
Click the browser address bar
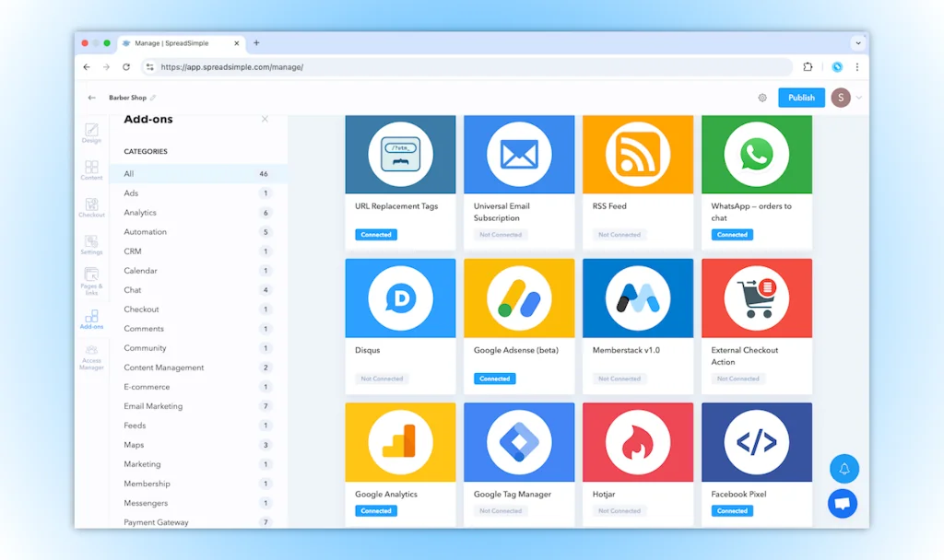461,67
